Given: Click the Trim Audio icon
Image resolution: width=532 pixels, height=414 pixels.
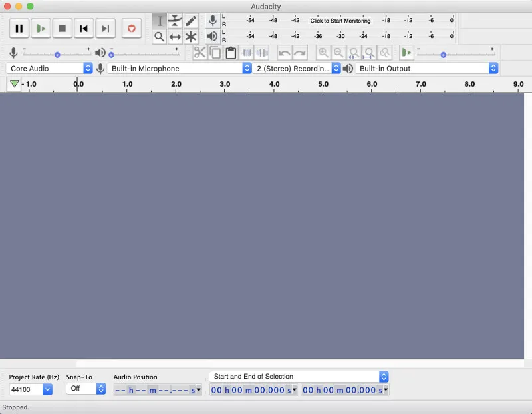Looking at the screenshot, I should [247, 52].
